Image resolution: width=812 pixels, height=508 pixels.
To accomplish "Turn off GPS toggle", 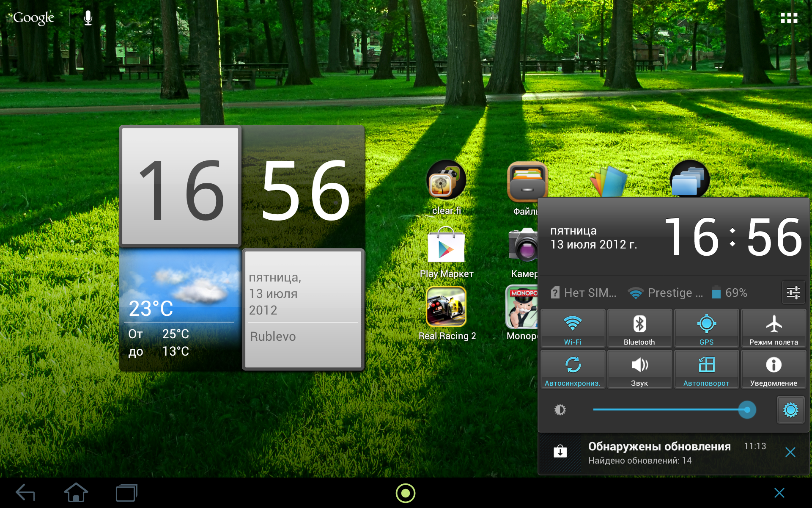I will tap(706, 328).
